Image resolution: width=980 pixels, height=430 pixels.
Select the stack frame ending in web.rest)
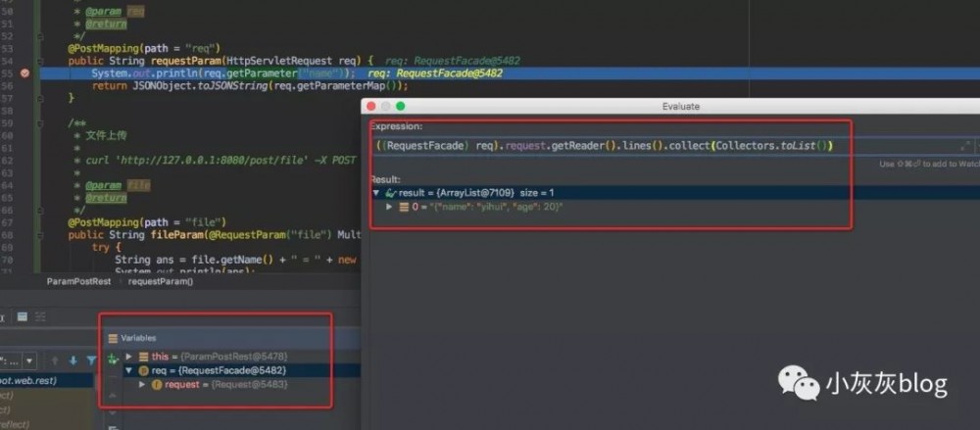point(47,381)
